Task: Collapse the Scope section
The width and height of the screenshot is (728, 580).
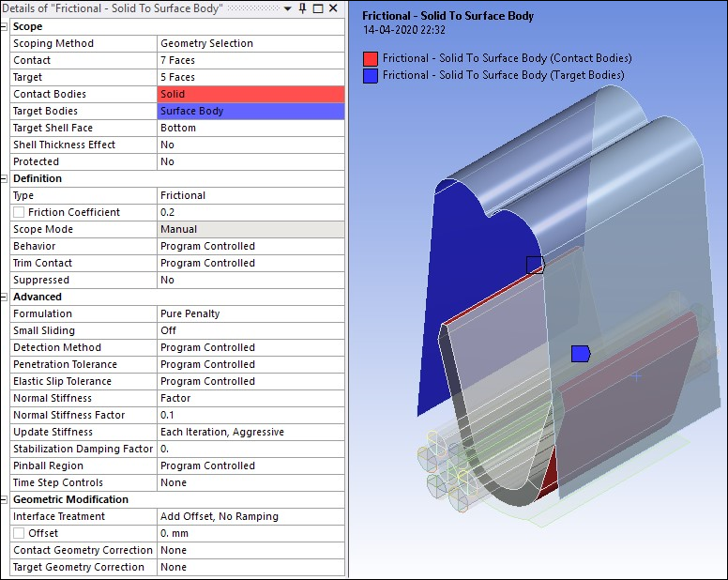Action: click(5, 26)
